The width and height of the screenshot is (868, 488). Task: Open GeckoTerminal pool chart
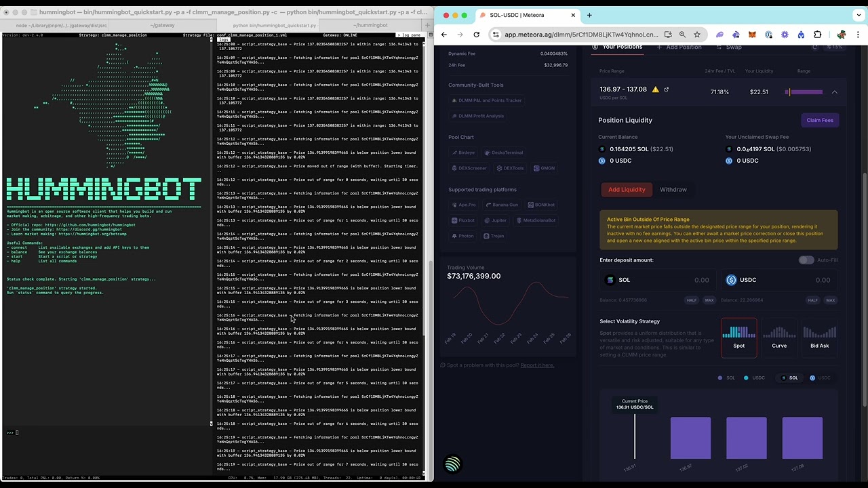pyautogui.click(x=502, y=152)
